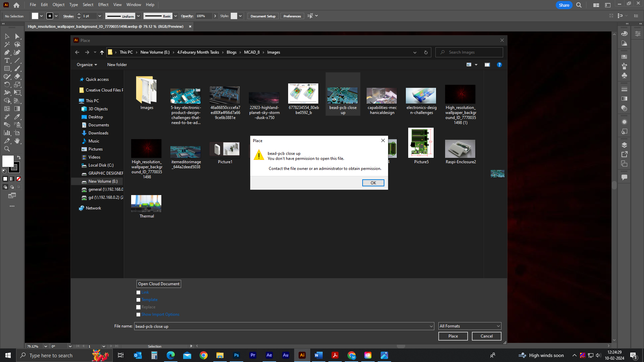This screenshot has width=644, height=362.
Task: Select the Paintbrush tool
Action: pos(17,68)
